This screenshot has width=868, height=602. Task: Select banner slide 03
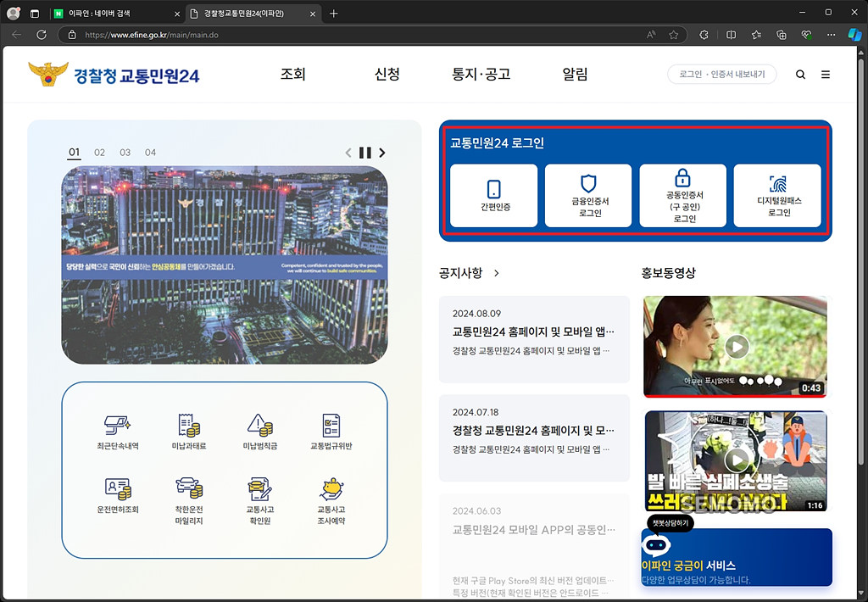click(x=125, y=153)
